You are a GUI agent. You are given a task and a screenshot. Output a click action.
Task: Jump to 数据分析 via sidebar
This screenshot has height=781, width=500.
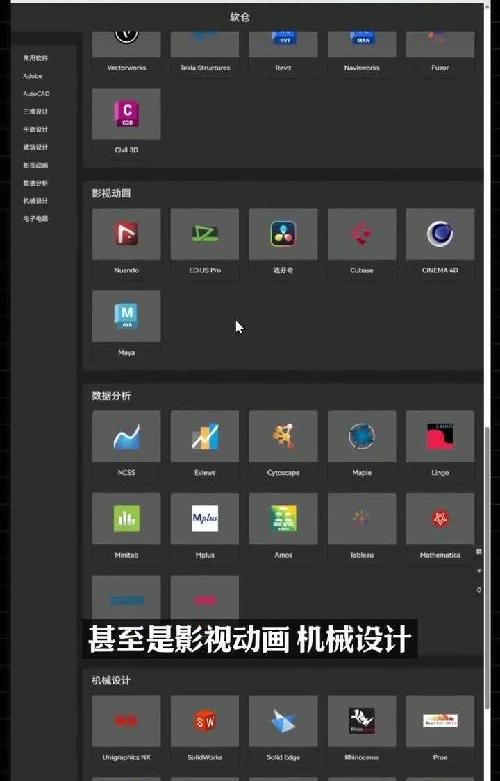(35, 183)
